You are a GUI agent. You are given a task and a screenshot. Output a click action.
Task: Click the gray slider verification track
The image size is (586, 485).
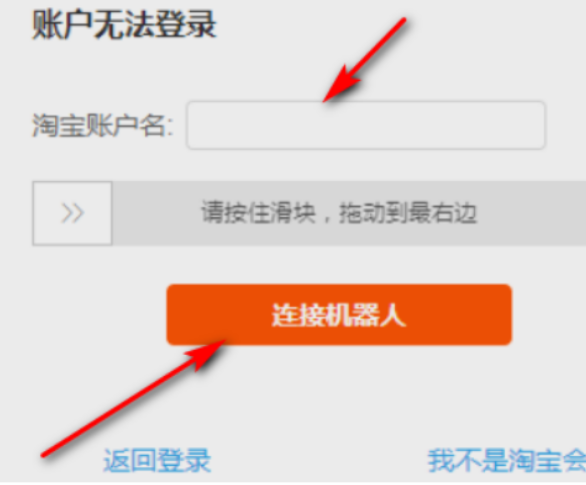309,213
